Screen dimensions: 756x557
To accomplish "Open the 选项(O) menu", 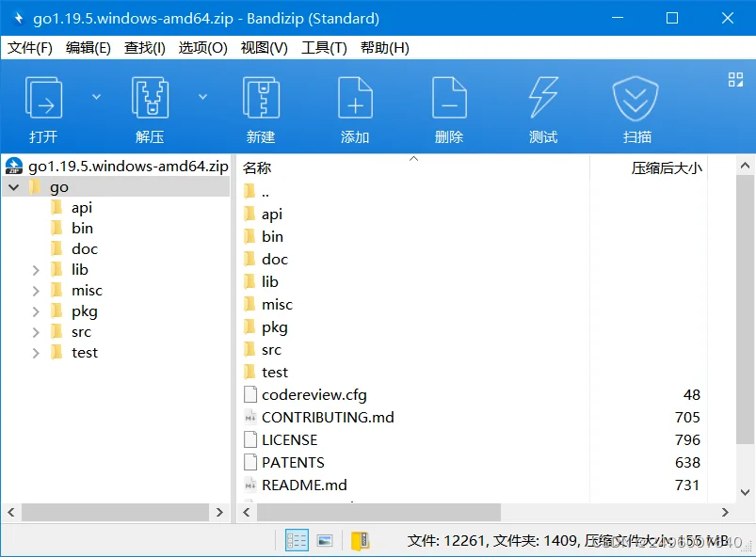I will click(x=203, y=48).
